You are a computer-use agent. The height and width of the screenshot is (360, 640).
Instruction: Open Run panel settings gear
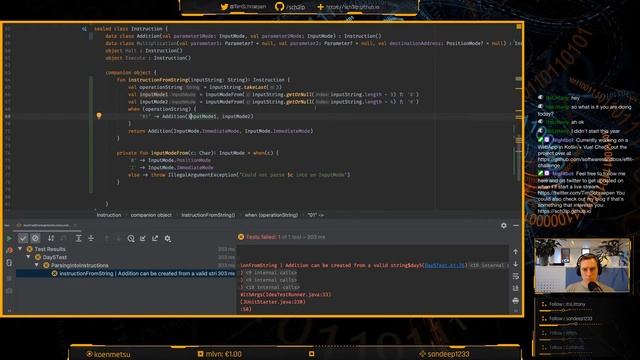[504, 225]
